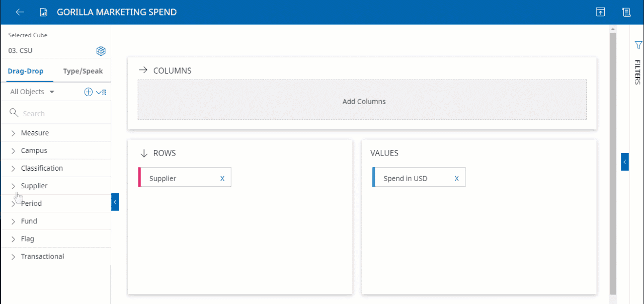Remove Spend in USD from Values

pyautogui.click(x=457, y=178)
